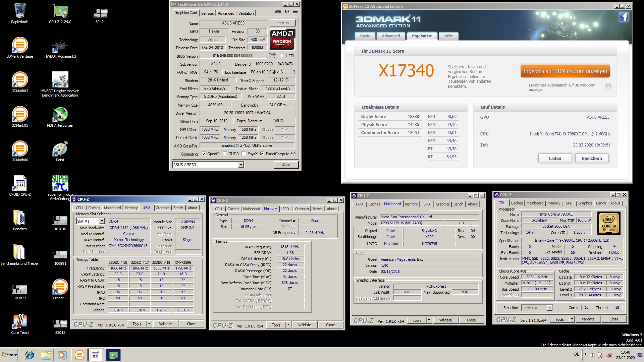Open Windows Explorer from the taskbar
This screenshot has height=362, width=644.
[46, 355]
